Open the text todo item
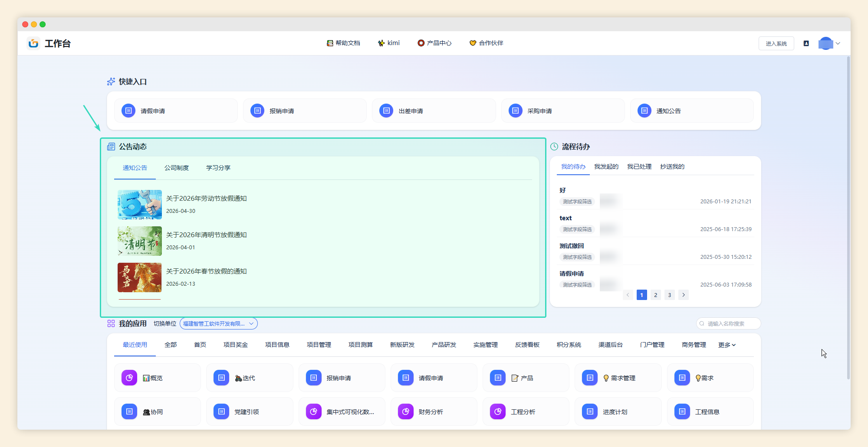This screenshot has width=868, height=447. (x=655, y=224)
